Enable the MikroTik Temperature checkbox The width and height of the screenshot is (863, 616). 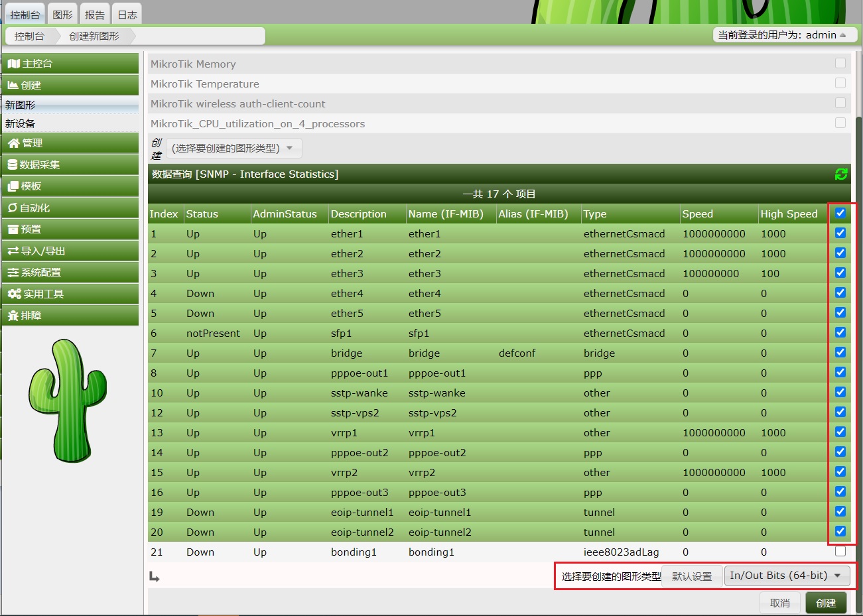click(840, 84)
